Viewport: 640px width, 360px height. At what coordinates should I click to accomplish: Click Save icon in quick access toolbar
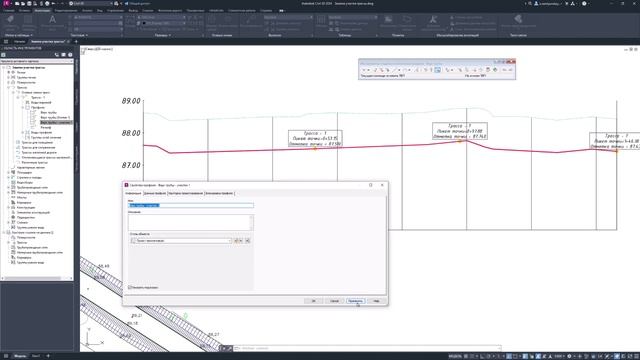[x=29, y=3]
